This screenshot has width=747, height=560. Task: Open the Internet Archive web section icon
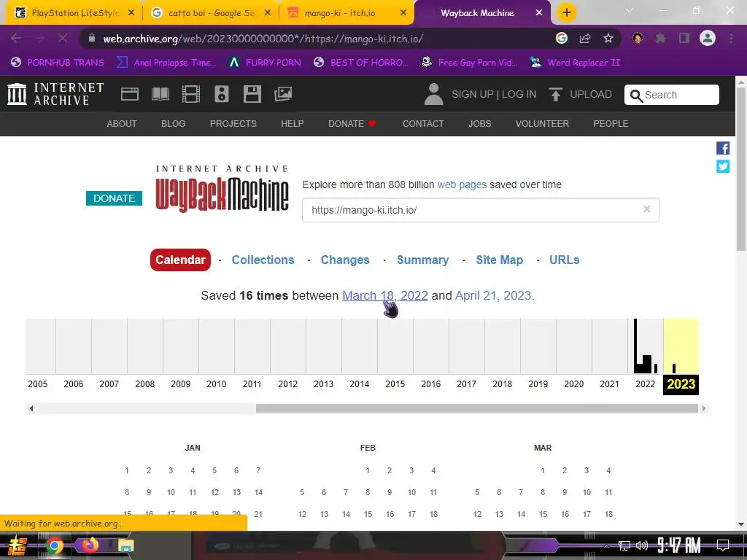pyautogui.click(x=130, y=94)
